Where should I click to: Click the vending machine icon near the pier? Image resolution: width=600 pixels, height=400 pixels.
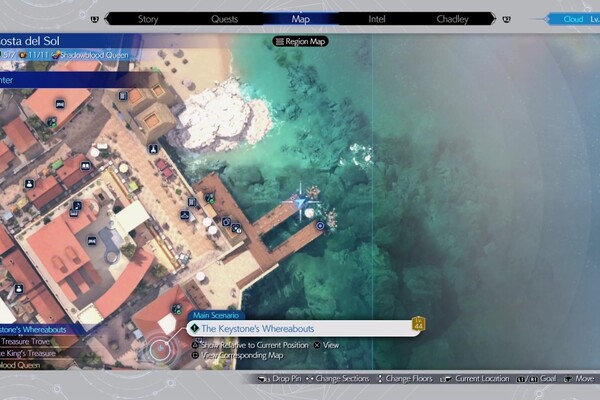point(192,202)
